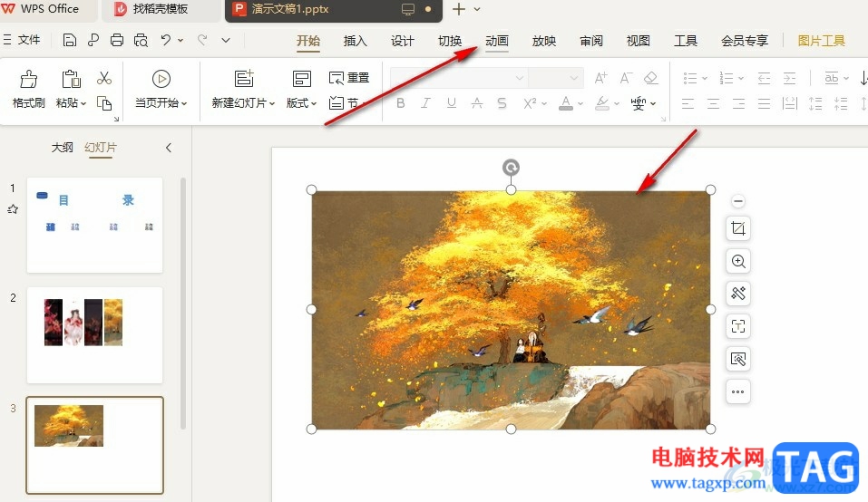Toggle Strikethrough formatting
This screenshot has height=502, width=868.
point(476,102)
